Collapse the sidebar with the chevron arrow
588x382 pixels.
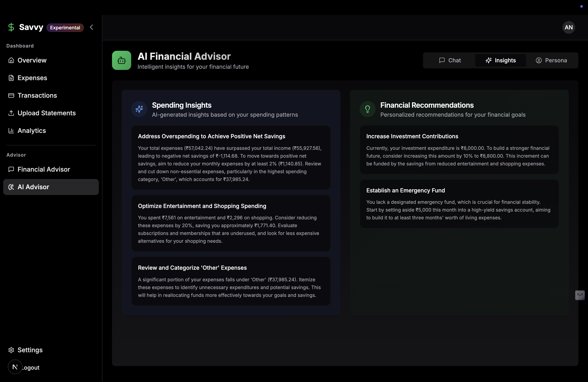[92, 27]
